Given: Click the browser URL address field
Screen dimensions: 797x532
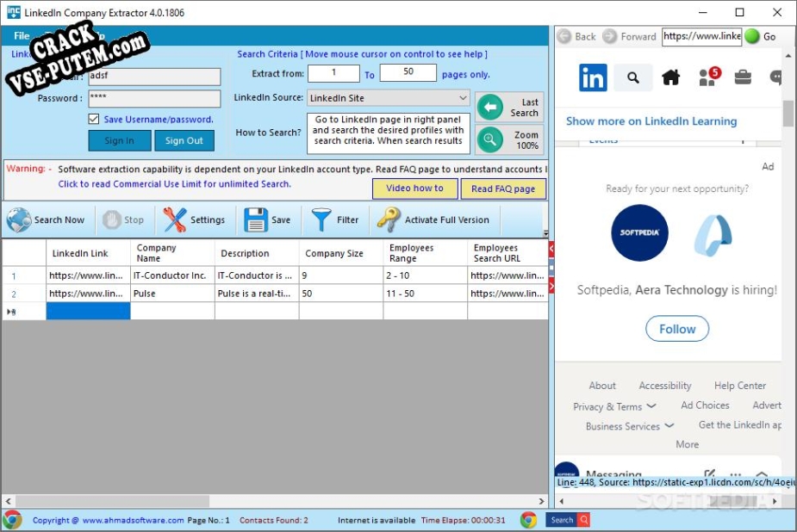Looking at the screenshot, I should point(701,36).
